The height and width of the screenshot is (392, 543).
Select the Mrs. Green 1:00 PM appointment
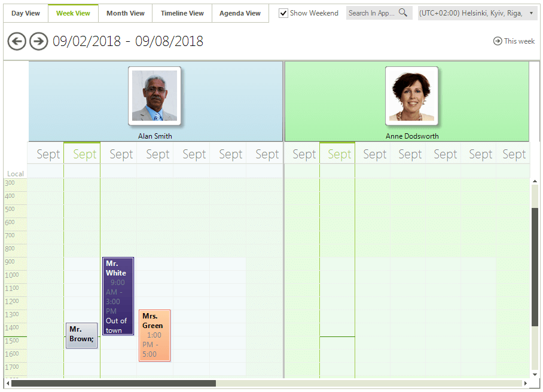click(154, 335)
